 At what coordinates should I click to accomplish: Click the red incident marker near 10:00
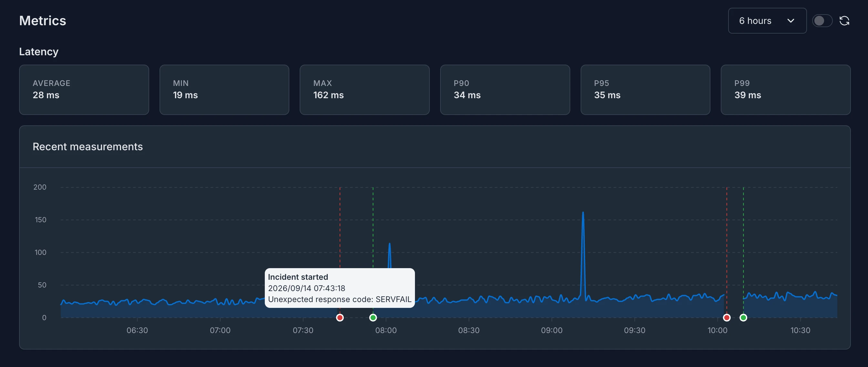point(727,318)
